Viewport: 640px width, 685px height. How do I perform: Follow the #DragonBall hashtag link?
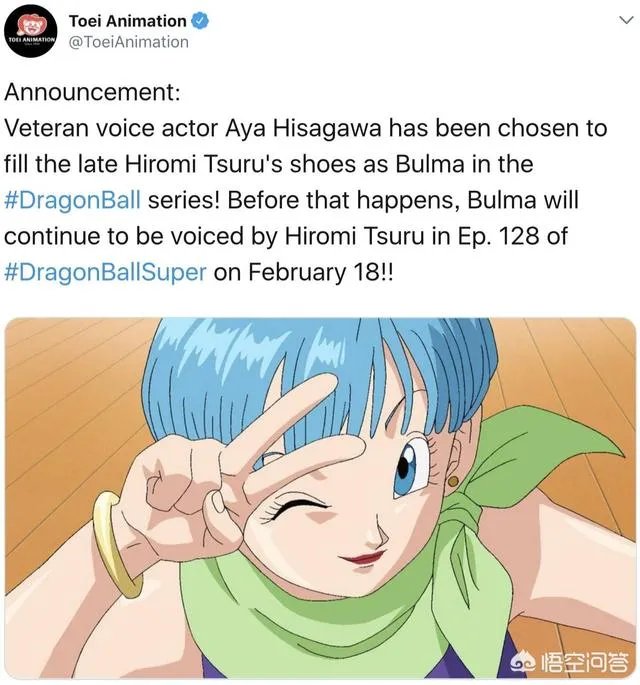[73, 201]
